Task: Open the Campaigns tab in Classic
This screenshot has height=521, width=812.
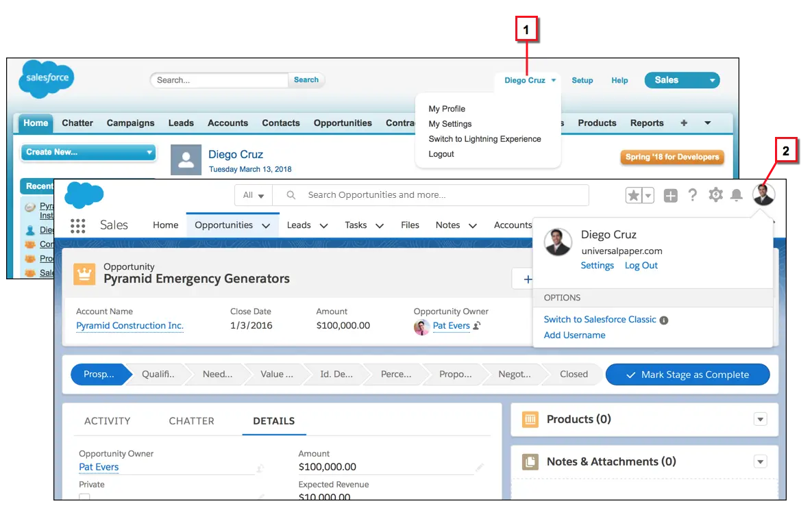Action: tap(130, 123)
